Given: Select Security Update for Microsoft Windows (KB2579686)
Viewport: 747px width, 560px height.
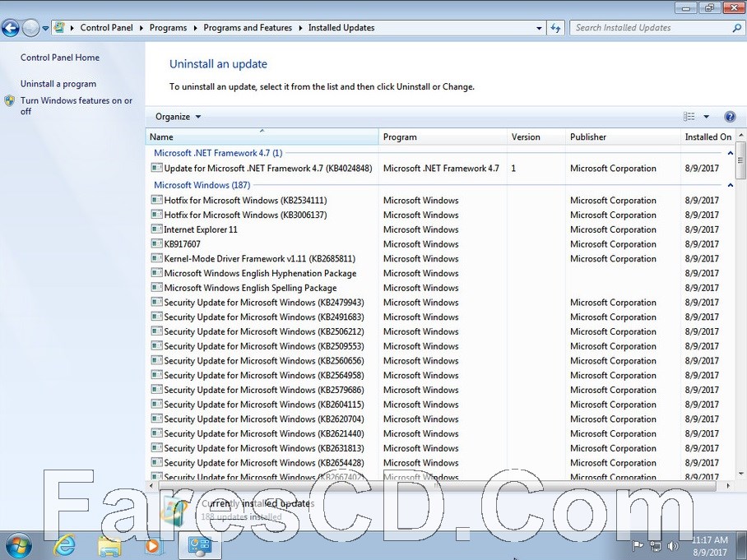Looking at the screenshot, I should (264, 390).
